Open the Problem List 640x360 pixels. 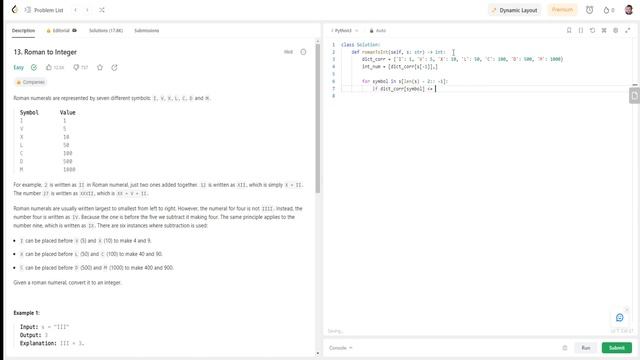(44, 10)
